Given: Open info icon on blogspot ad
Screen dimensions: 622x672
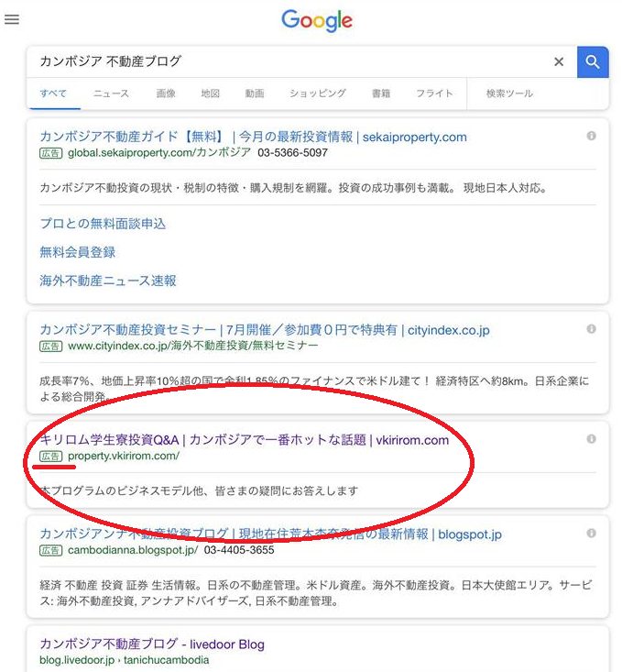Looking at the screenshot, I should click(x=592, y=533).
